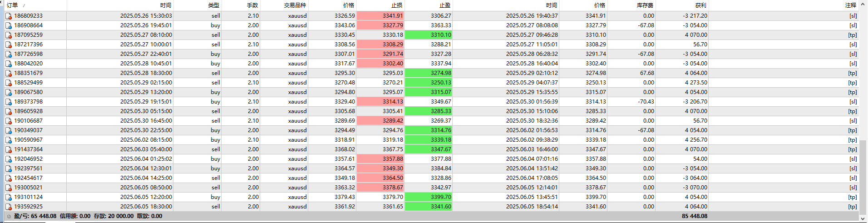
Task: Select the profit value 54.00
Action: tap(700, 159)
